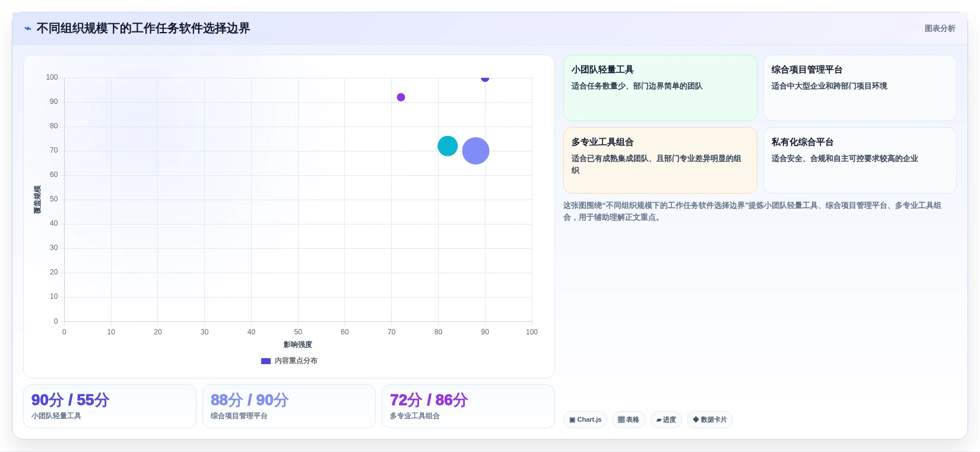Click the 表格 tag
This screenshot has width=980, height=452.
[629, 419]
